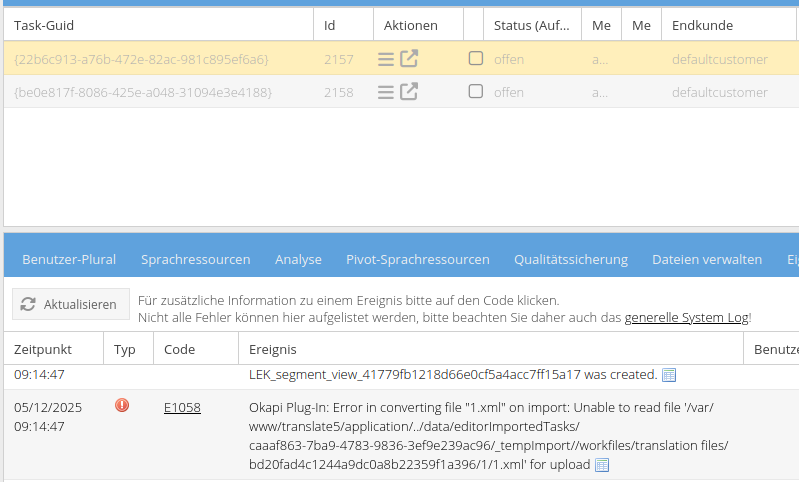Screen dimensions: 799x482
Task: Open task 2158 in the editor icon
Action: pyautogui.click(x=409, y=92)
